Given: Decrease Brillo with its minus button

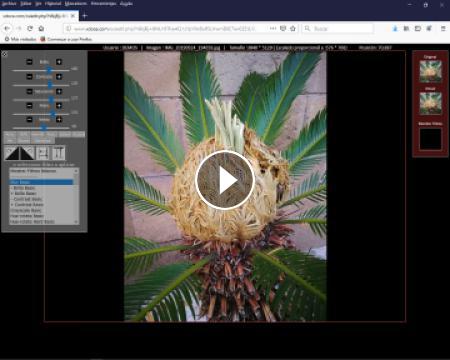Looking at the screenshot, I should coord(29,62).
